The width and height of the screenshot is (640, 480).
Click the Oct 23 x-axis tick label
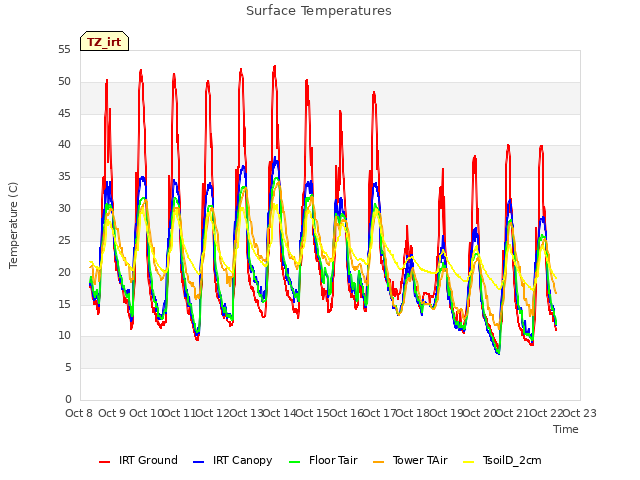[x=580, y=413]
